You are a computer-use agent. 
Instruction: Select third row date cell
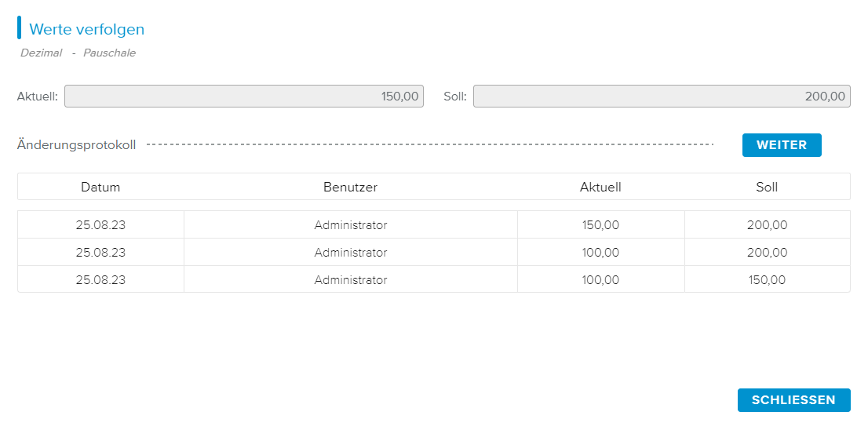click(x=100, y=279)
